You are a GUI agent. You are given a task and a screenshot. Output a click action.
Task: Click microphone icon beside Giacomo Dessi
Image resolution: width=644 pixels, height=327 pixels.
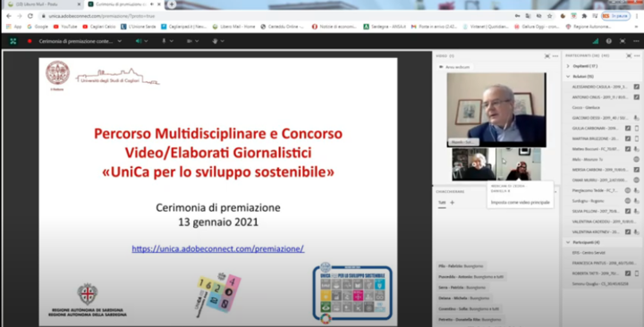point(636,118)
